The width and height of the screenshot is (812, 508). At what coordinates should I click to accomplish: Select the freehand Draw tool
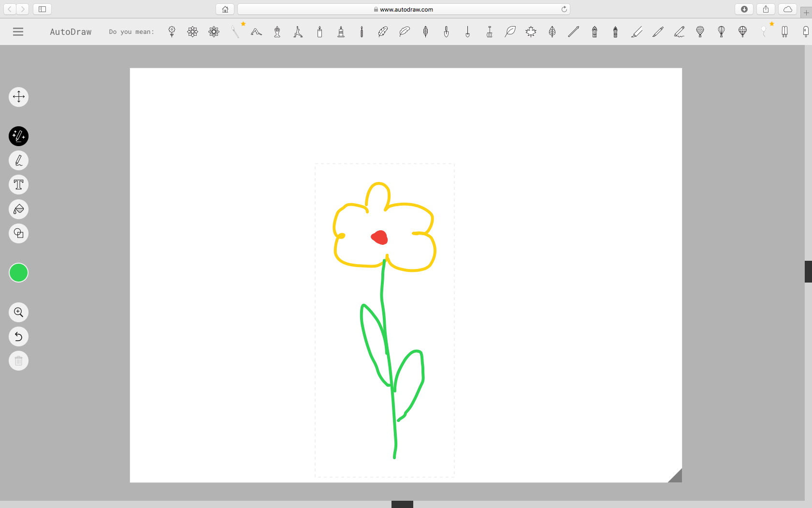(x=18, y=160)
